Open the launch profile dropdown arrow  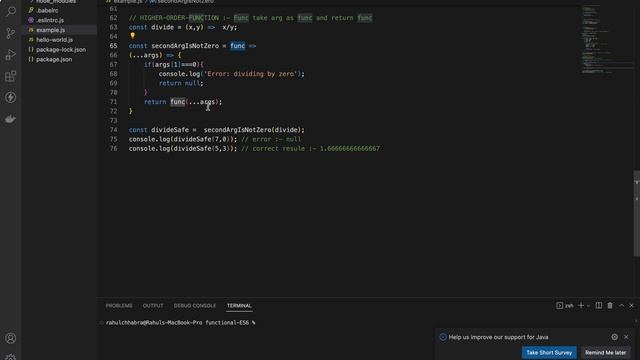[588, 306]
